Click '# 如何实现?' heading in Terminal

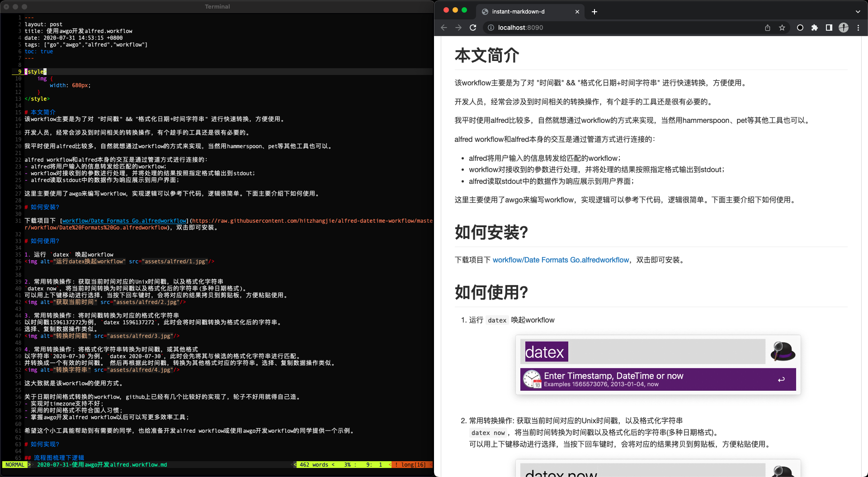click(42, 444)
